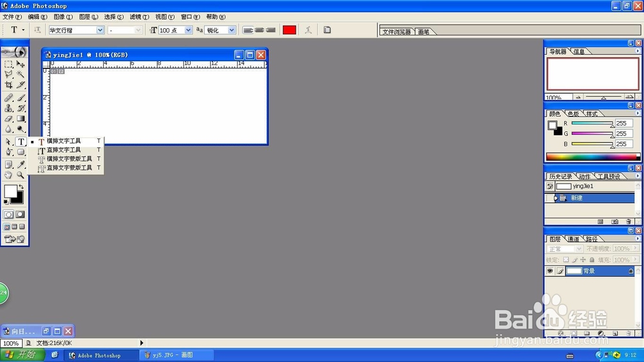
Task: Select the Path Selection arrow tool
Action: tap(8, 142)
